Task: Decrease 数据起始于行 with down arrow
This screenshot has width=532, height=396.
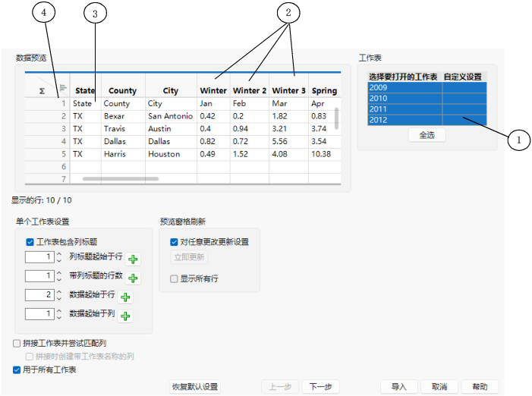Action: click(59, 298)
